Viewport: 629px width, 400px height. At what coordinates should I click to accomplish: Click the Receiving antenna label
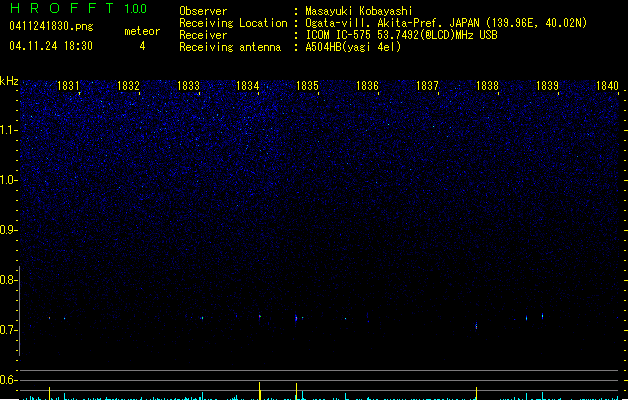(x=230, y=47)
